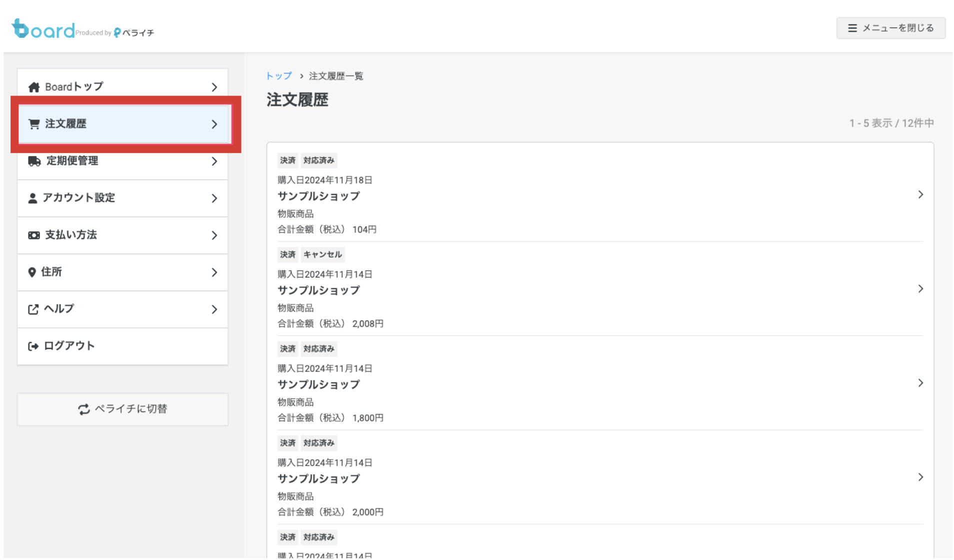Expand the 2,000円 order chevron
The image size is (954, 560).
tap(920, 477)
